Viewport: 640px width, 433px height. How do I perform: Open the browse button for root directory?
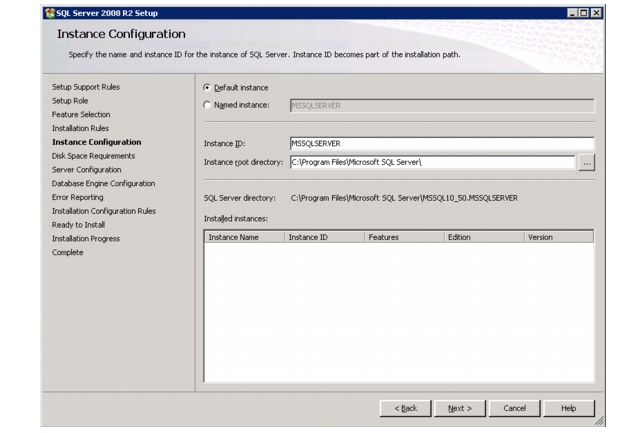tap(587, 163)
